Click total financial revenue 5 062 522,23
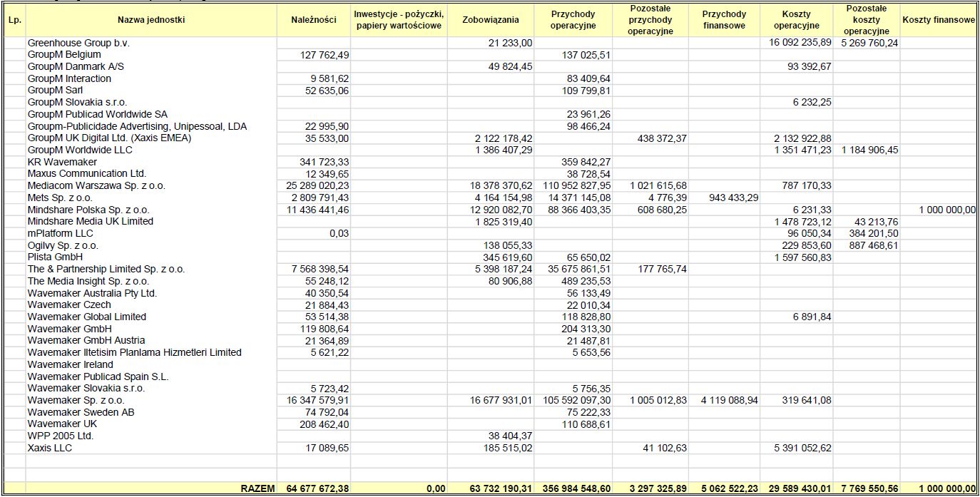The image size is (980, 497). (x=729, y=488)
